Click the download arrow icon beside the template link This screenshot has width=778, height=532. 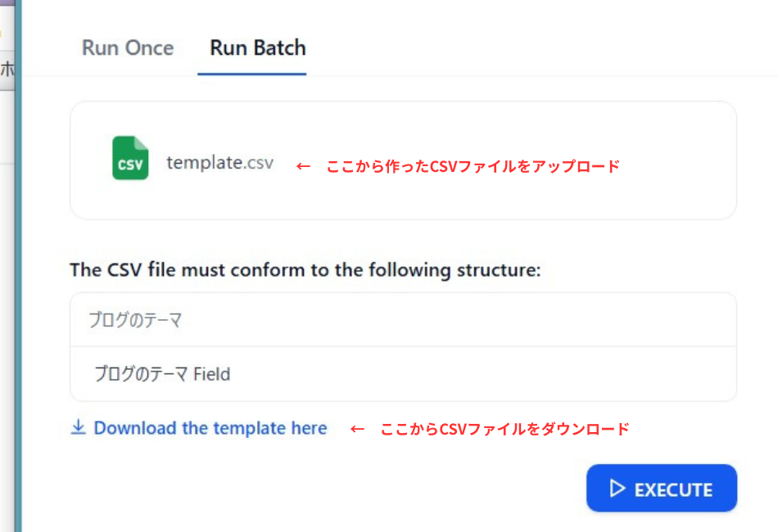[x=78, y=427]
